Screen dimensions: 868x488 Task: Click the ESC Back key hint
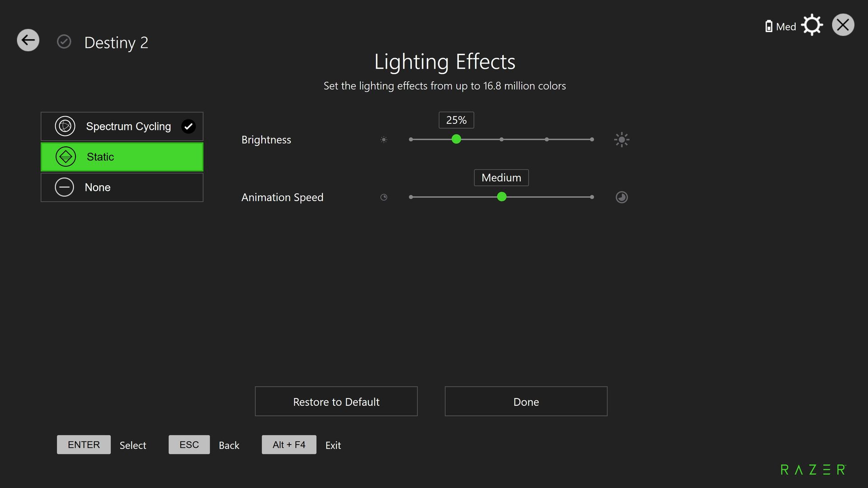click(x=189, y=445)
